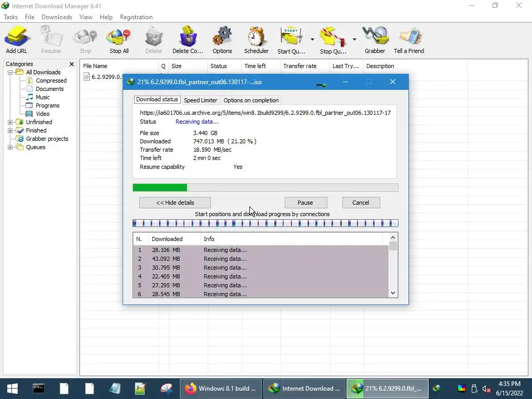The width and height of the screenshot is (532, 399).
Task: Click the IDM system tray icon
Action: 436,389
